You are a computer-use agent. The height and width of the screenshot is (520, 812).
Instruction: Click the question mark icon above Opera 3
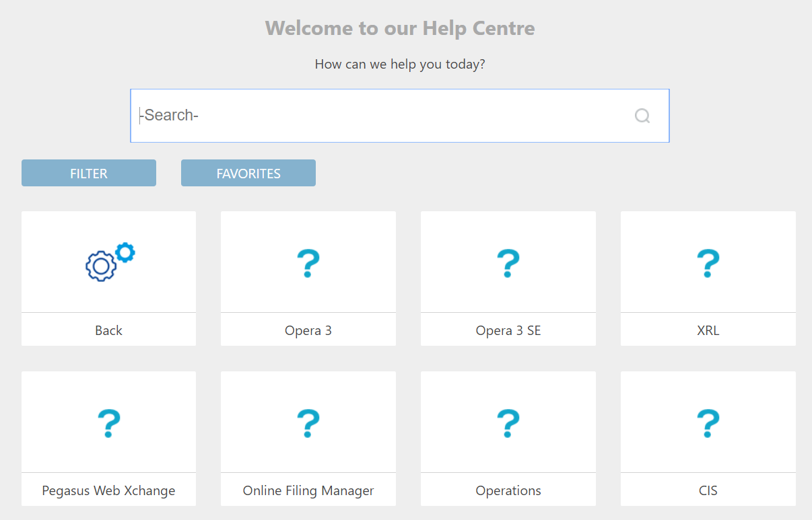(308, 264)
